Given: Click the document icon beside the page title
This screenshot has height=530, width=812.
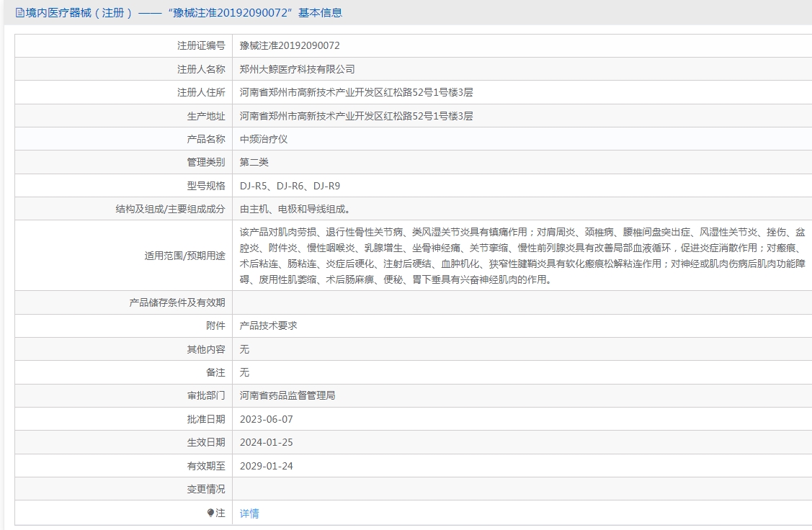Looking at the screenshot, I should [19, 13].
